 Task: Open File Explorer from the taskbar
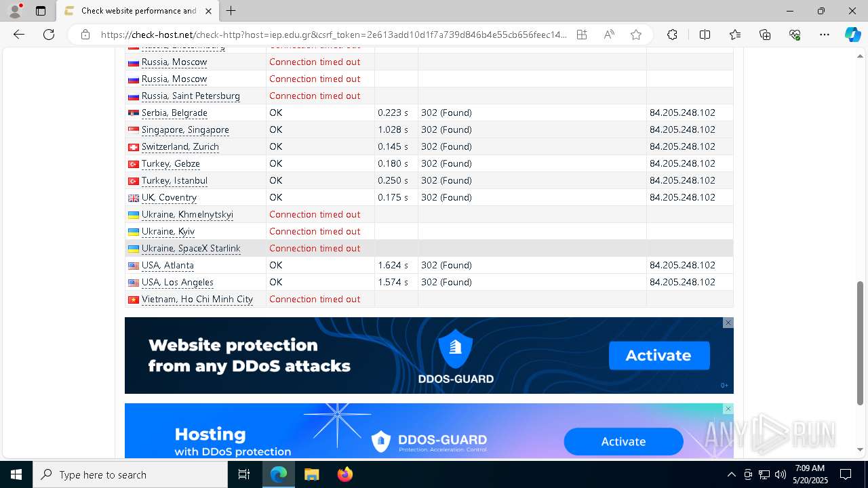coord(311,474)
